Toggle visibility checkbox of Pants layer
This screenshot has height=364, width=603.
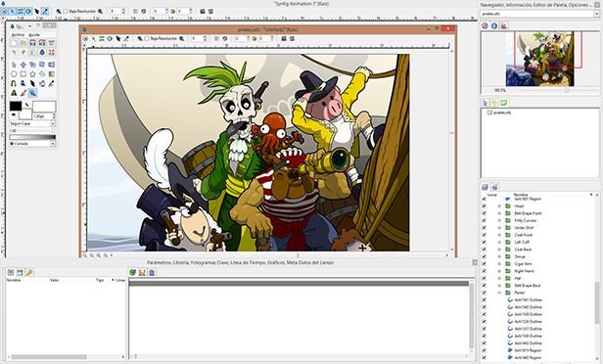484,293
